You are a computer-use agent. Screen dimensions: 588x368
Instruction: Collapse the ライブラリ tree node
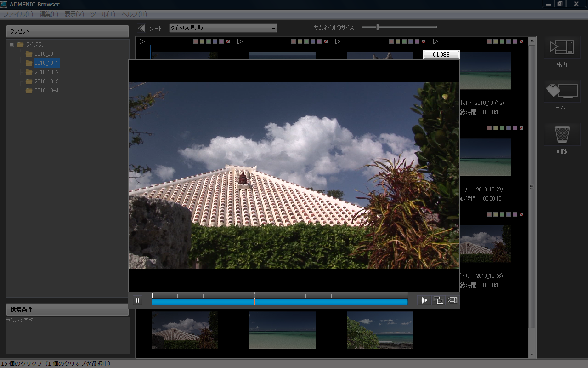pyautogui.click(x=11, y=45)
